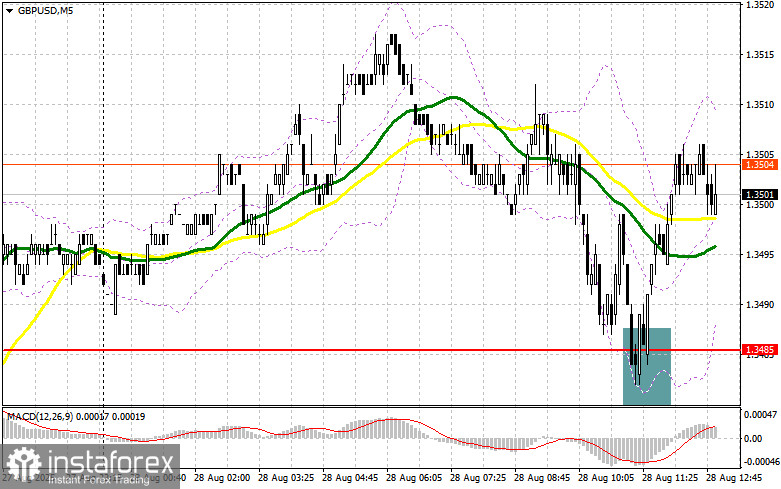Select the red horizontal 1.3485 support line
This screenshot has width=781, height=489.
(371, 350)
